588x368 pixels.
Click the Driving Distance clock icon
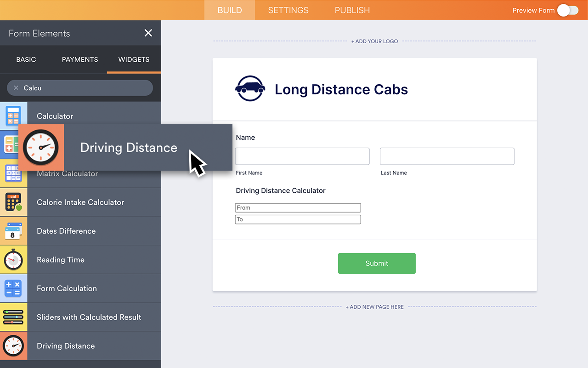pyautogui.click(x=13, y=345)
